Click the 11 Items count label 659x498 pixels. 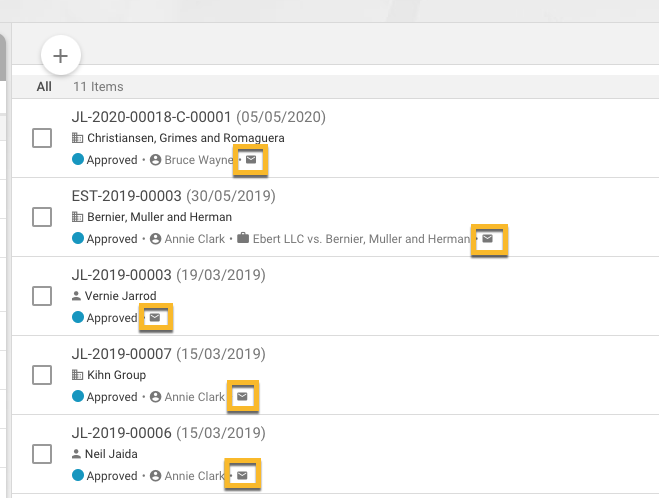[x=98, y=87]
